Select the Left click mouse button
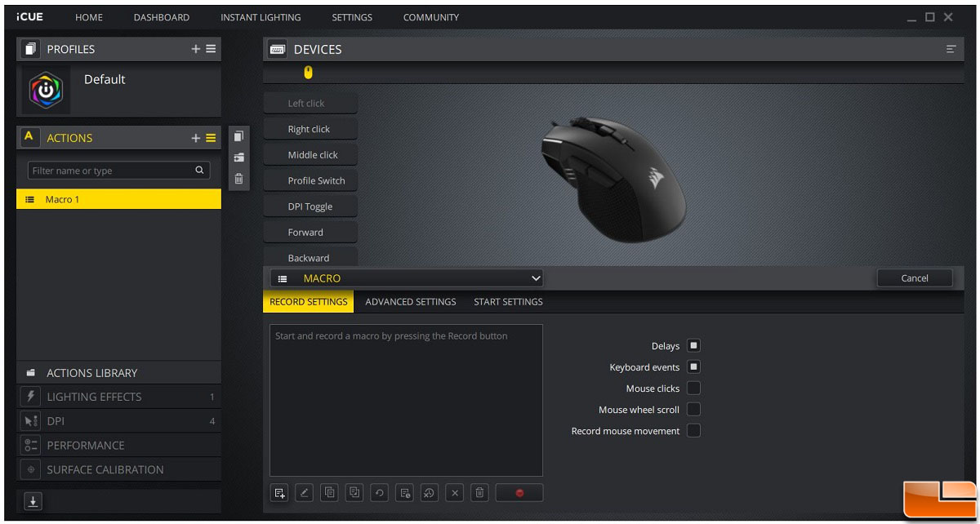 310,104
